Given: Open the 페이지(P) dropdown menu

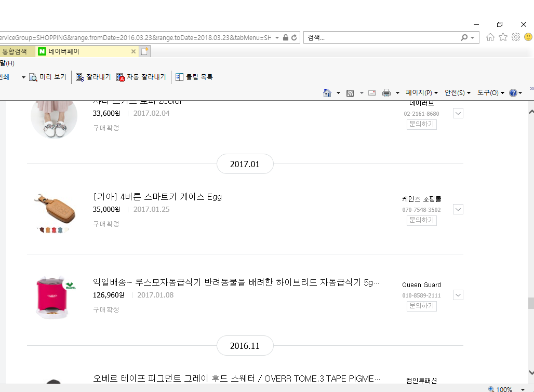Looking at the screenshot, I should [421, 93].
